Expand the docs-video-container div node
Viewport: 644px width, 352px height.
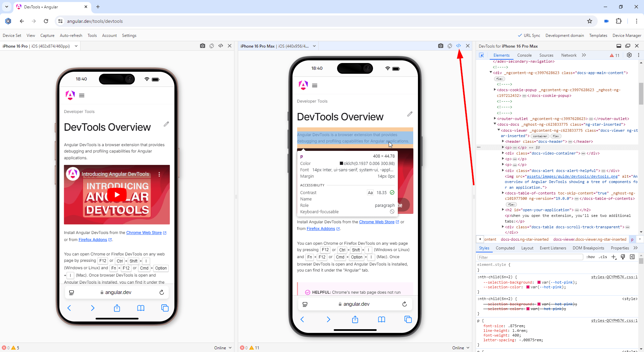tap(503, 153)
